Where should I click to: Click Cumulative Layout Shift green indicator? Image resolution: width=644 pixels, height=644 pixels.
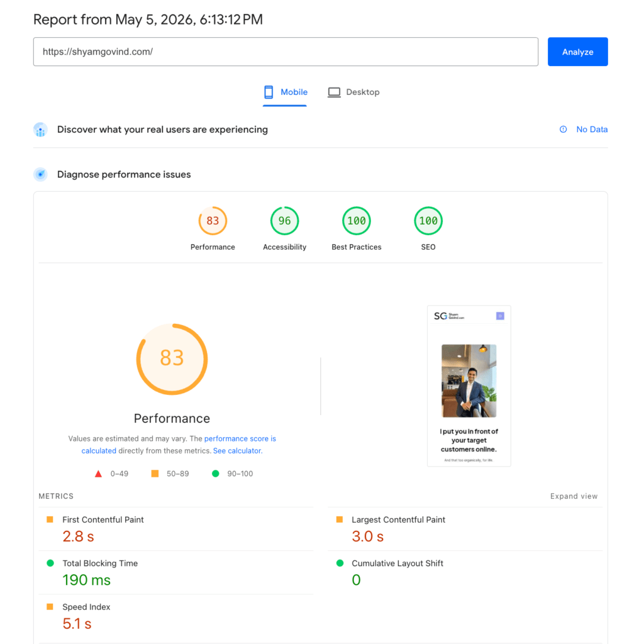coord(340,563)
